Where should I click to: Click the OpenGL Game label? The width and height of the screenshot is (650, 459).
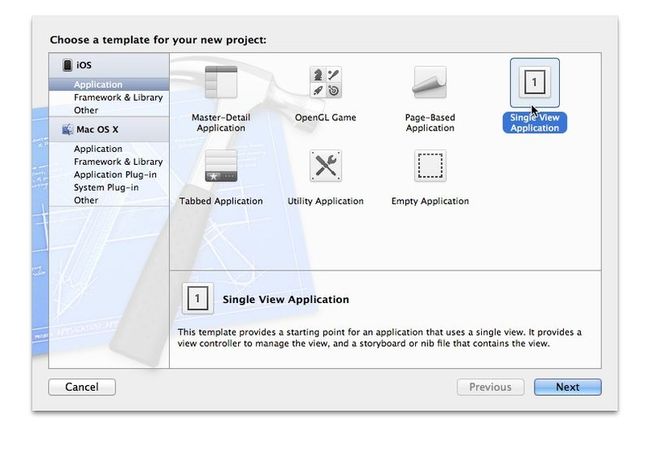[325, 117]
